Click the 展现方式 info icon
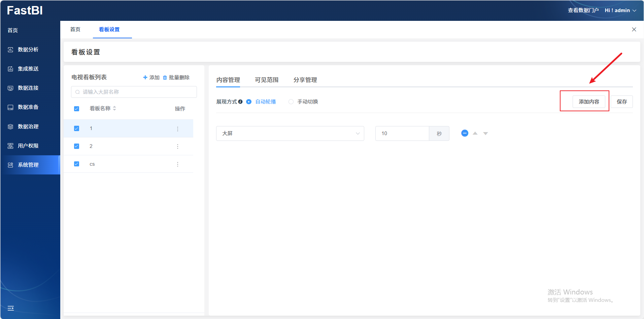This screenshot has height=319, width=644. pyautogui.click(x=240, y=102)
